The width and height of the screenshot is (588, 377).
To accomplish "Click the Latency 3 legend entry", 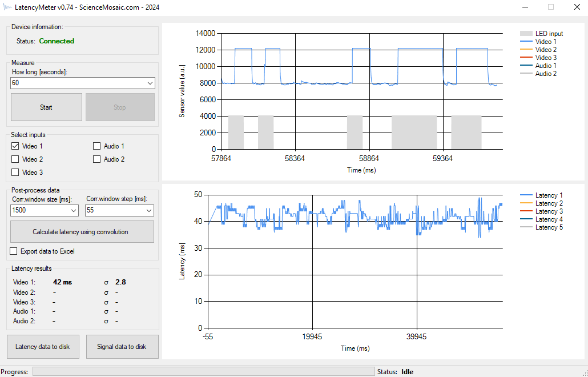I will [x=541, y=211].
